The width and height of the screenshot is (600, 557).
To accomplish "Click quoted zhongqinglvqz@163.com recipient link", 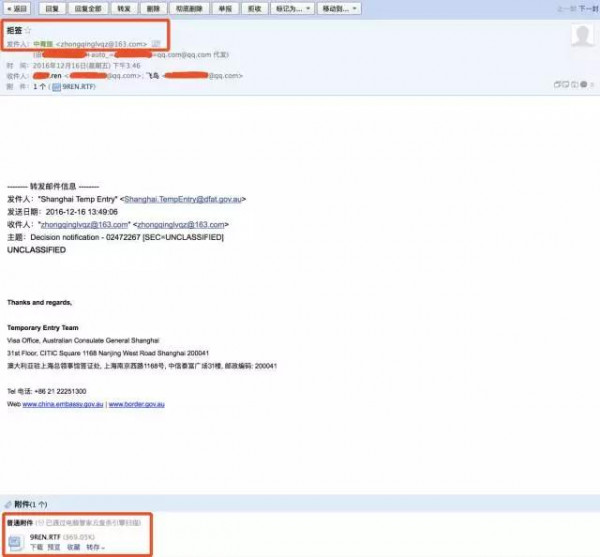I will (x=84, y=225).
